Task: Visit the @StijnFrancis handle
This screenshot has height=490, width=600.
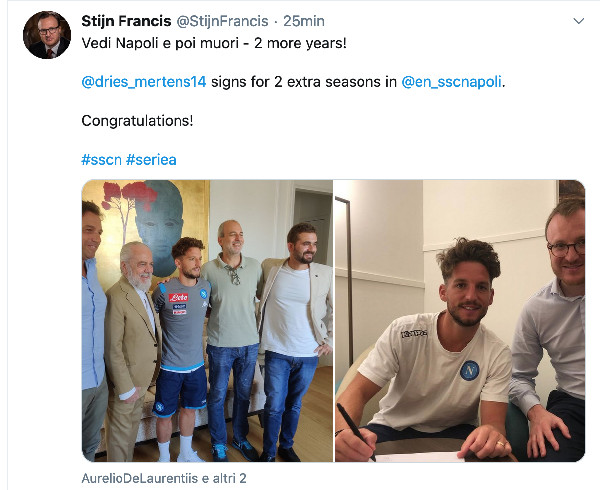Action: tap(222, 21)
